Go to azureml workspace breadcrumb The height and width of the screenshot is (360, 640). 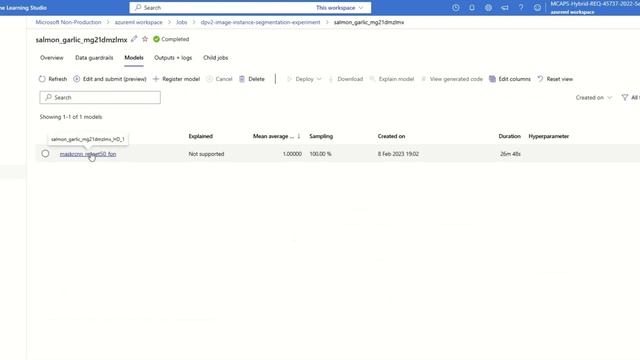pos(138,22)
